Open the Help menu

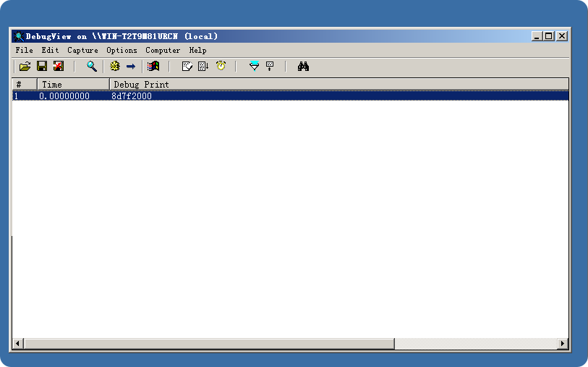click(197, 50)
